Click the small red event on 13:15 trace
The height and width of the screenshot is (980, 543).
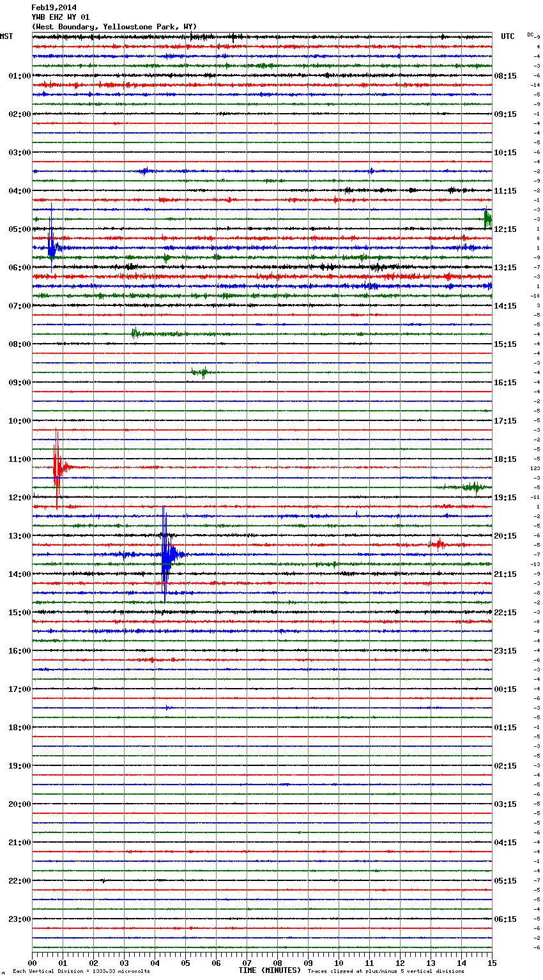[438, 544]
